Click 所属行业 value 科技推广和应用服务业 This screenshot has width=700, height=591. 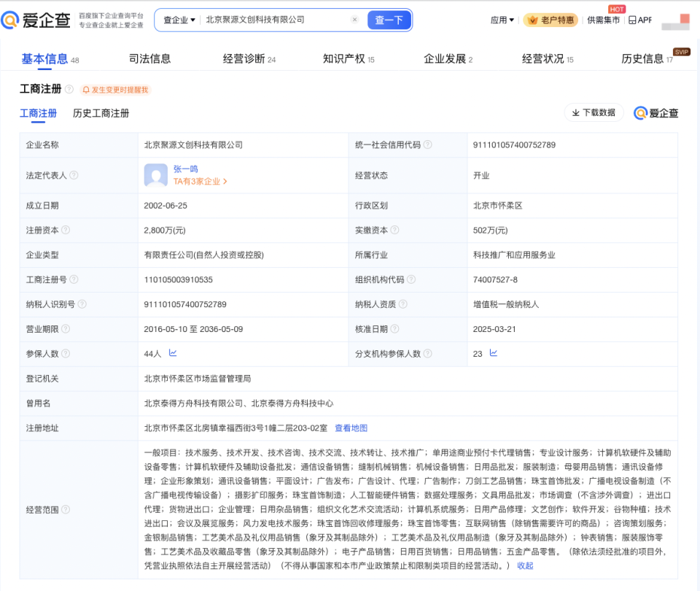(514, 255)
